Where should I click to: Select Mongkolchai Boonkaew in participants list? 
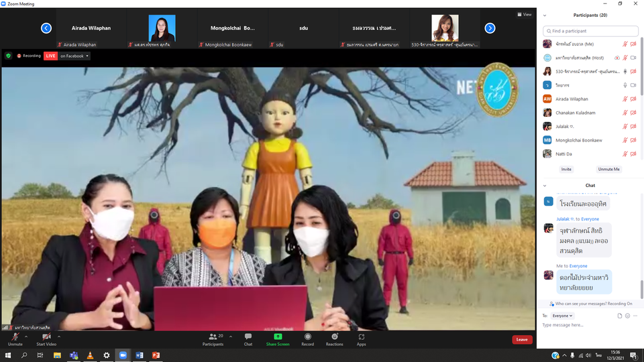click(590, 140)
